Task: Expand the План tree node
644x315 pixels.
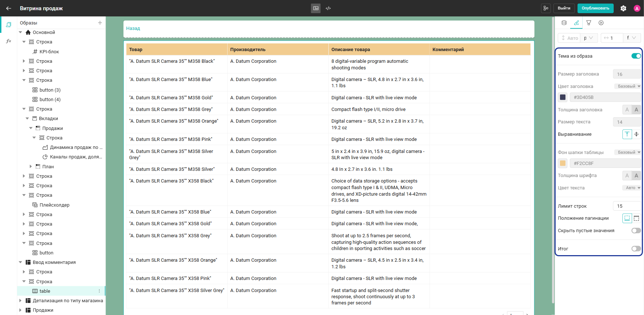Action: click(x=31, y=166)
